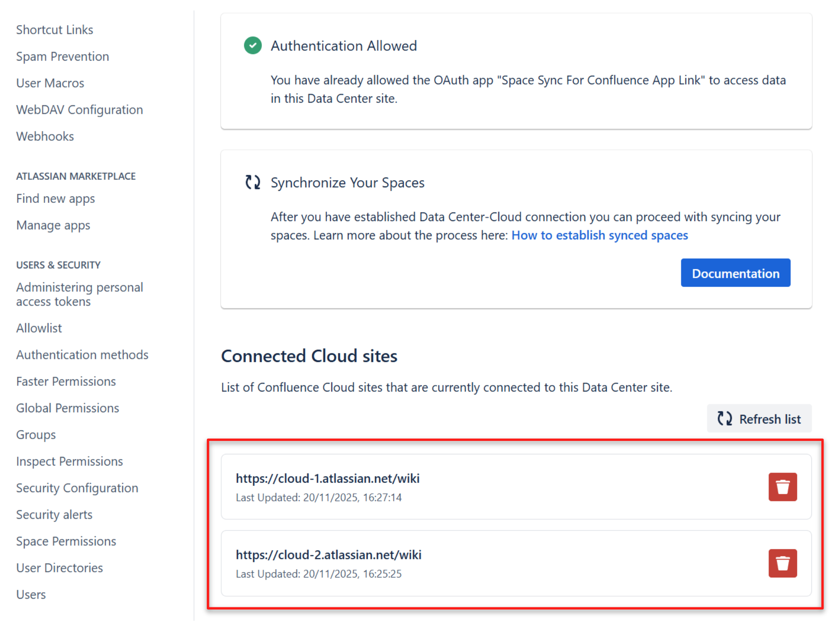Screen dimensions: 840x626
Task: Open the User Macros page
Action: (50, 83)
